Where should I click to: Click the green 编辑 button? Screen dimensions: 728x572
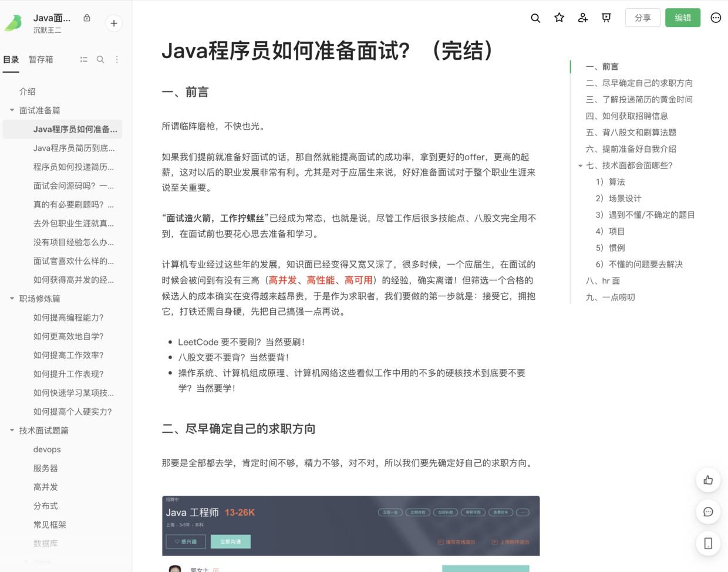[x=682, y=18]
